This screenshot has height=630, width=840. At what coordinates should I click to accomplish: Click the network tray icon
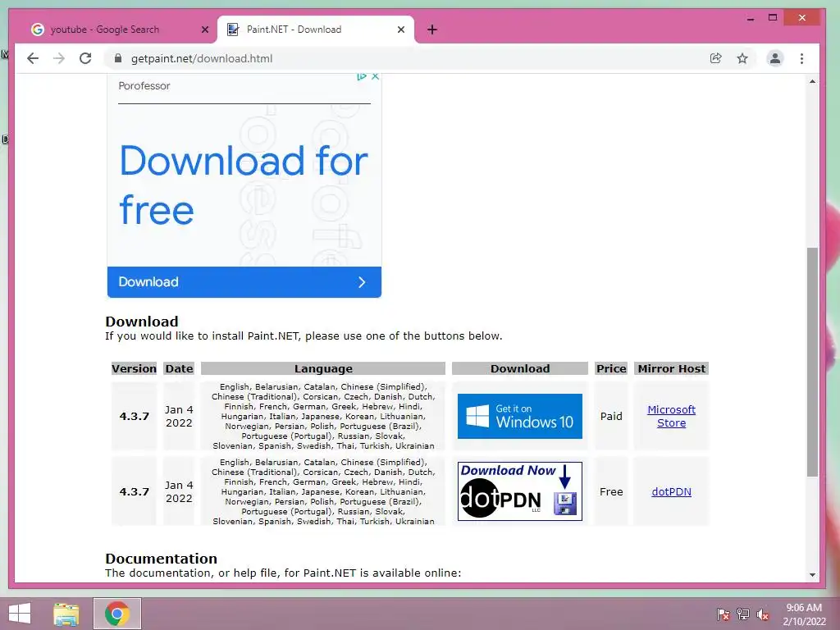[x=743, y=614]
